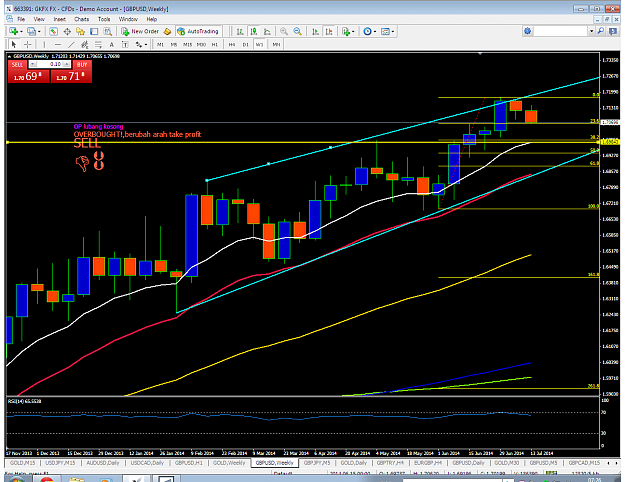625x482 pixels.
Task: Open the Insert menu
Action: pos(59,19)
